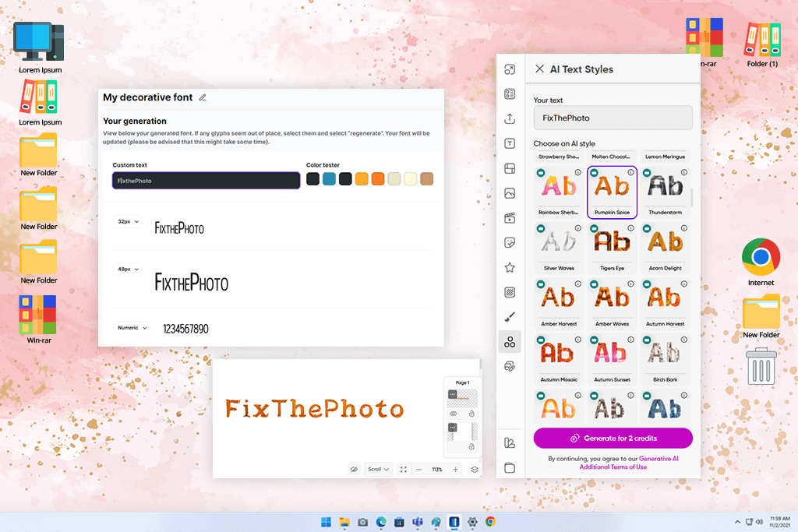The height and width of the screenshot is (532, 798).
Task: Click the Custom text input field
Action: [x=206, y=181]
